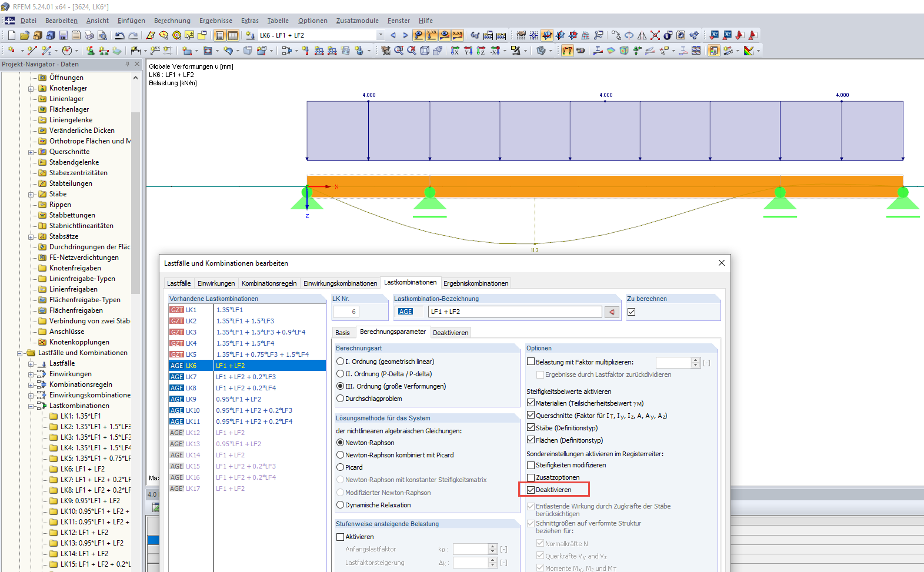
Task: Open the Berechnung menu
Action: pos(172,21)
